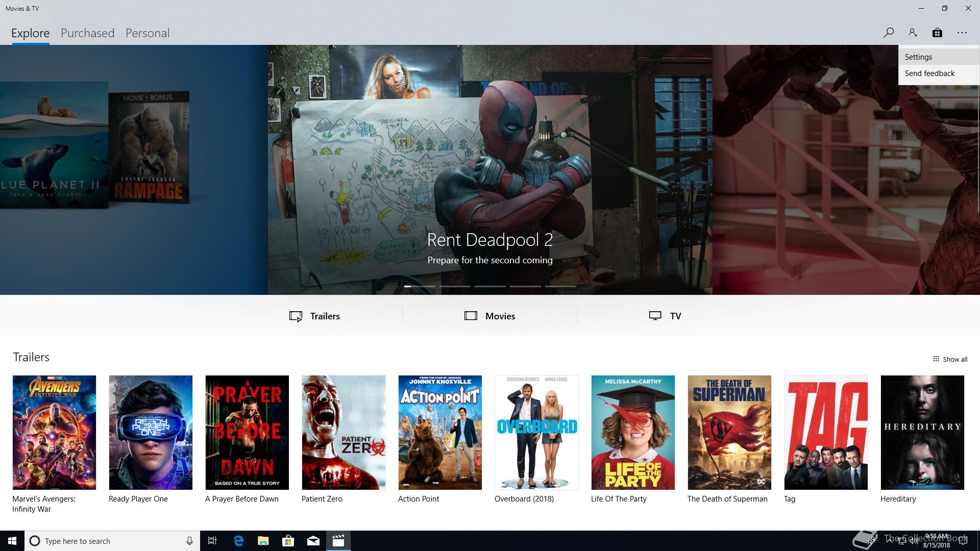Click the Rampage movie cover in banner
The height and width of the screenshot is (551, 980).
[x=149, y=148]
